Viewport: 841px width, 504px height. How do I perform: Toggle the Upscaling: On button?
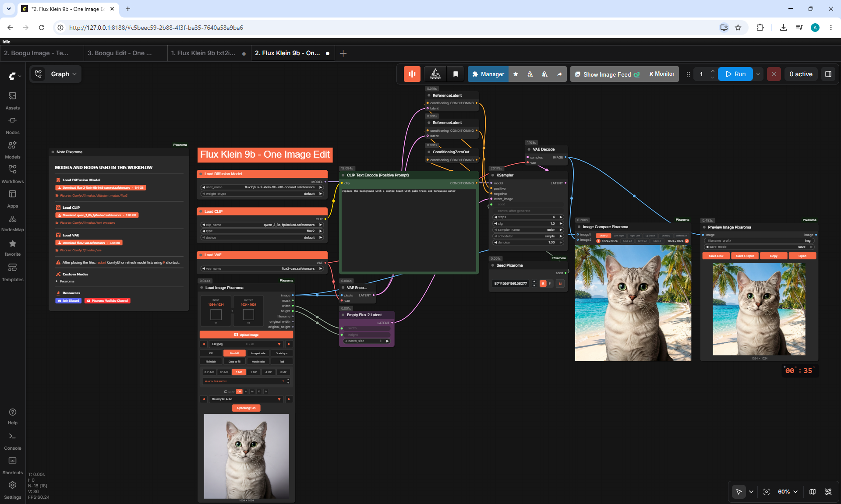[x=246, y=408]
